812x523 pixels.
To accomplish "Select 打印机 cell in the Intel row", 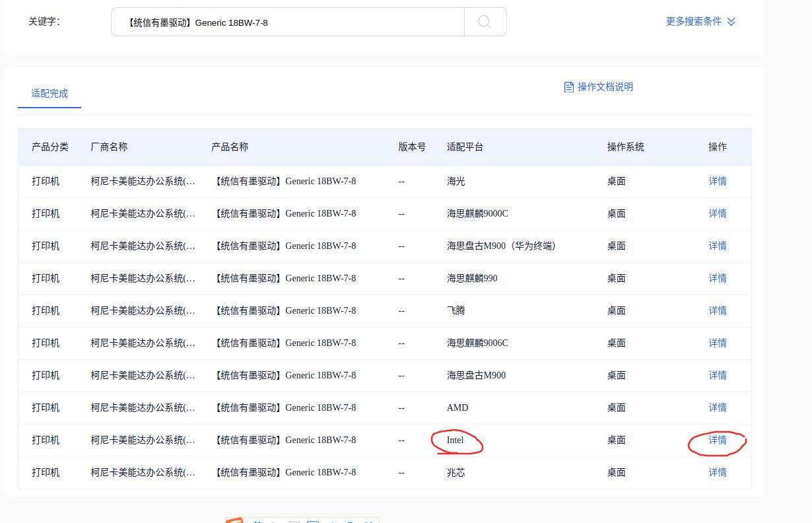I will (x=46, y=440).
